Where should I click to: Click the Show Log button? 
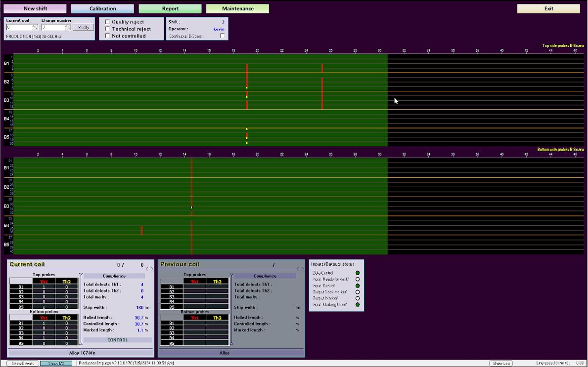pyautogui.click(x=502, y=364)
